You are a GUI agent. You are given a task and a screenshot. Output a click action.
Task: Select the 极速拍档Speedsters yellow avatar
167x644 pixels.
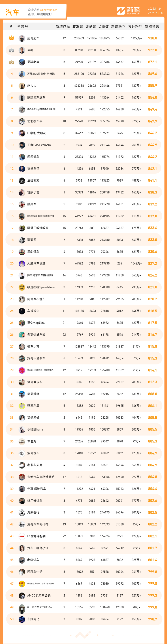point(22,287)
